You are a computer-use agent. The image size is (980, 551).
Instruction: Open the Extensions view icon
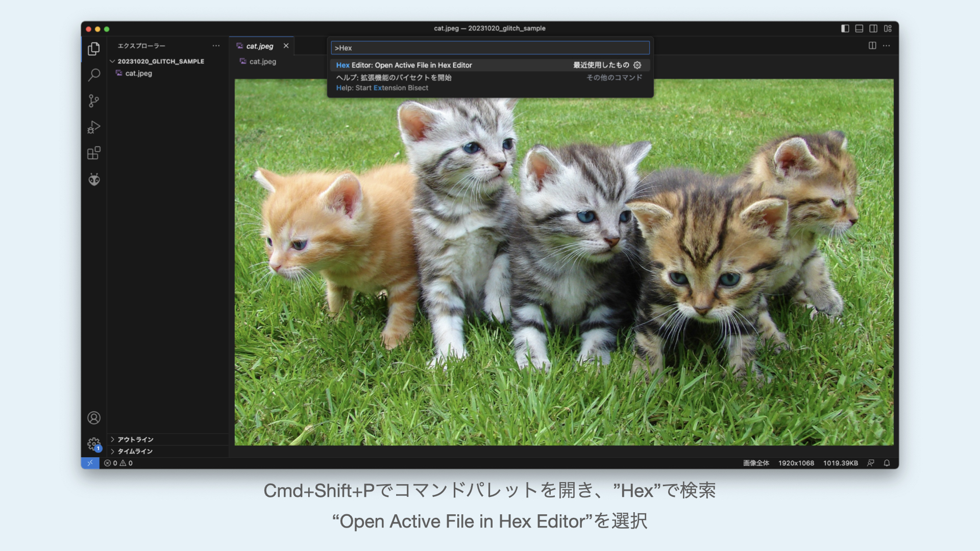[x=94, y=153]
